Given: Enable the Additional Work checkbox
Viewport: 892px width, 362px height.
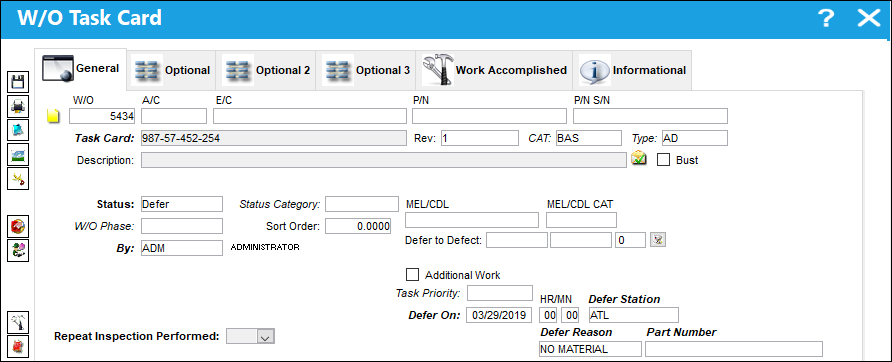Looking at the screenshot, I should pyautogui.click(x=412, y=275).
